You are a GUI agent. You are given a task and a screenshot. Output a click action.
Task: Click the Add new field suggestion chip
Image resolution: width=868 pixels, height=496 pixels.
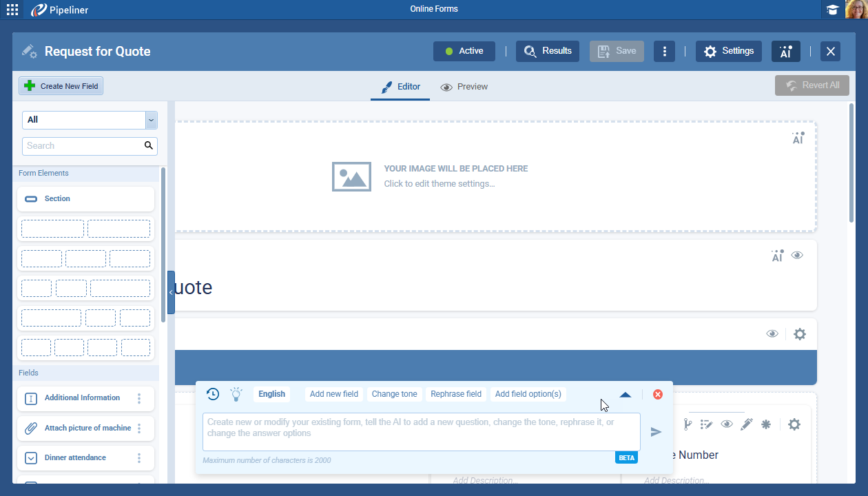coord(333,394)
